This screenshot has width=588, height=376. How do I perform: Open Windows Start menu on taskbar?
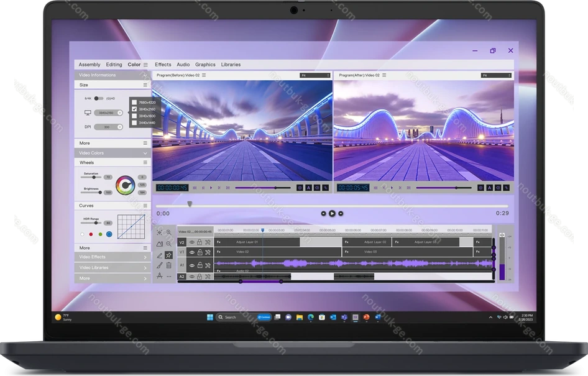click(210, 317)
